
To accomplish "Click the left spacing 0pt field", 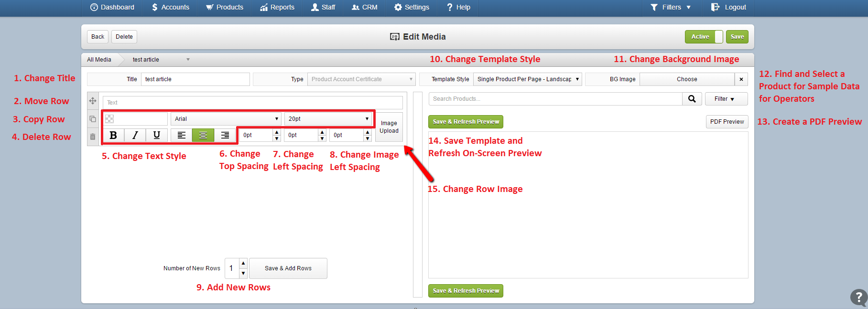I will pyautogui.click(x=302, y=135).
